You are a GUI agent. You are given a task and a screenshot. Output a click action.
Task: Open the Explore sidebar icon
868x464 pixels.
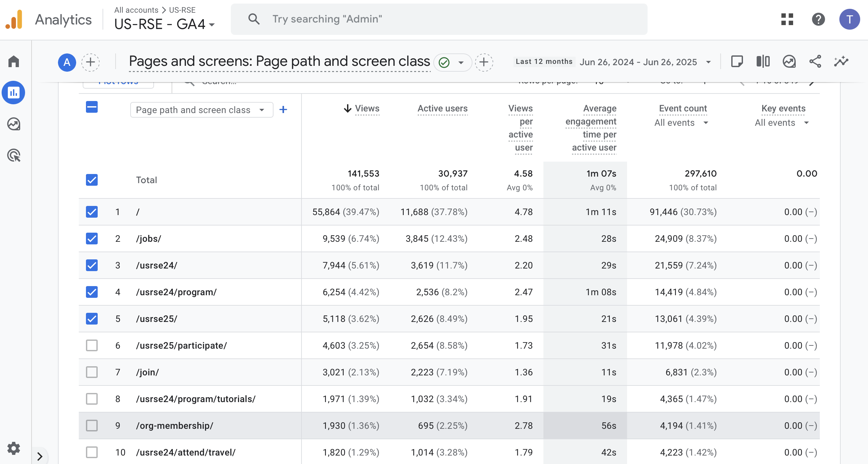[x=13, y=124]
